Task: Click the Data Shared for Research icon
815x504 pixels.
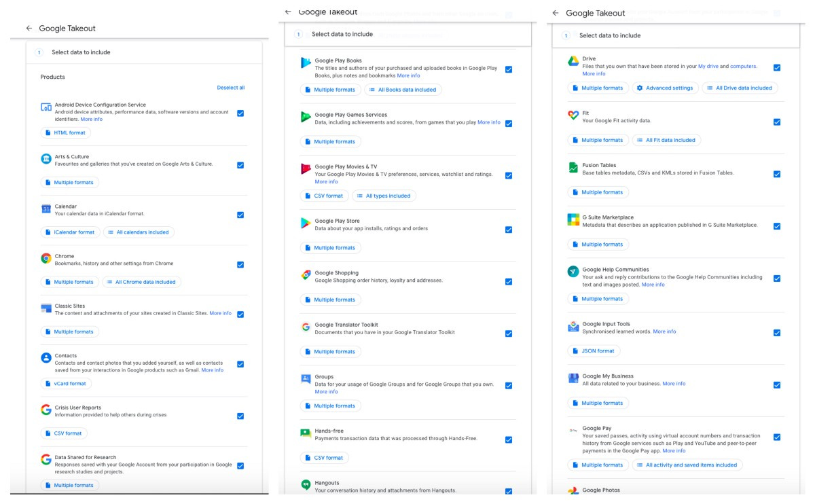Action: pyautogui.click(x=46, y=460)
